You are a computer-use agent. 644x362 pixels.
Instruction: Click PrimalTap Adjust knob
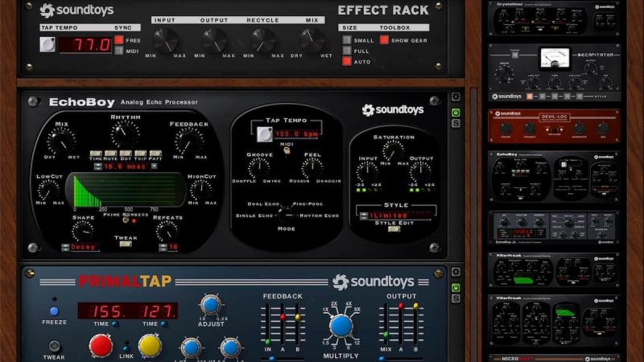(x=211, y=305)
